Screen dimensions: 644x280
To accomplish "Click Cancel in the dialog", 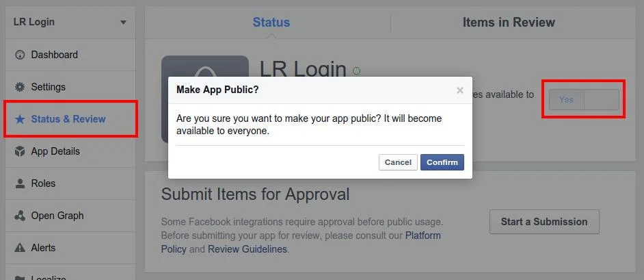I will pyautogui.click(x=398, y=162).
